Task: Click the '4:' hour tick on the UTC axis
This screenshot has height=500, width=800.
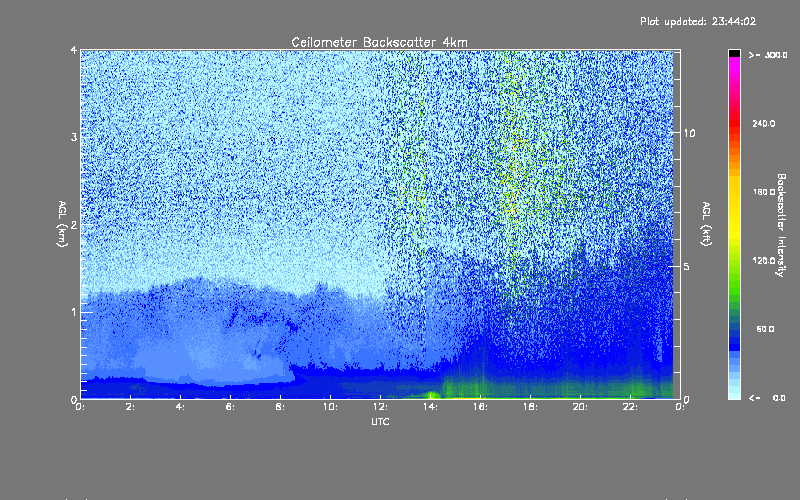Action: click(180, 407)
